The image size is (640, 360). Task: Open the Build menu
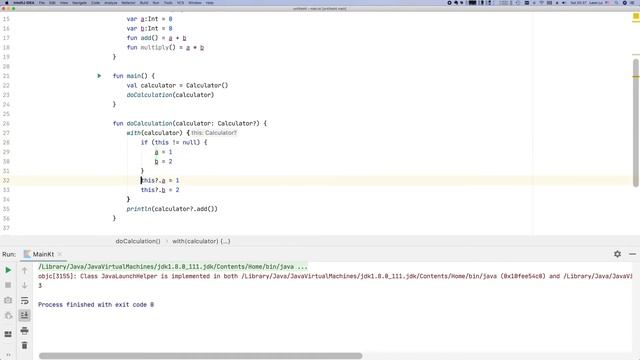point(144,3)
